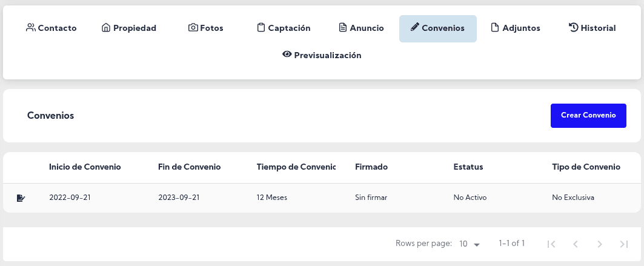Click the Tipo de Convenio column header
Viewport: 644px width, 266px height.
coord(586,167)
